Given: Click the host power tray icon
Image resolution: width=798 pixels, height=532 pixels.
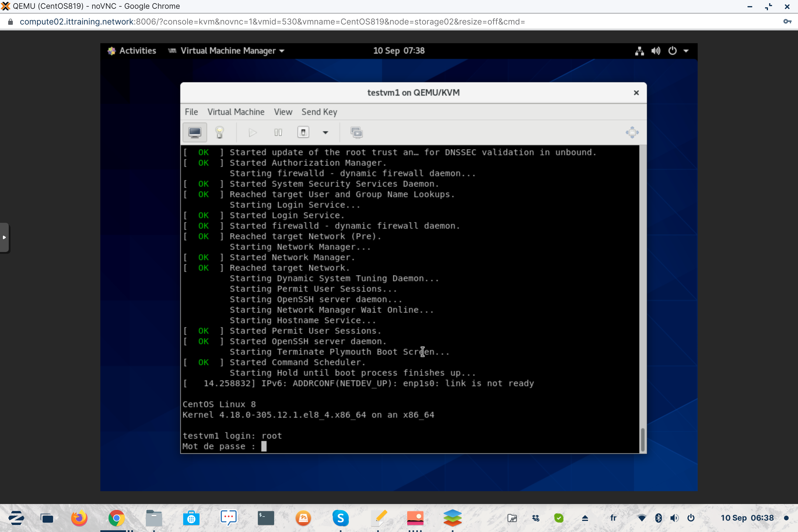Looking at the screenshot, I should click(691, 518).
